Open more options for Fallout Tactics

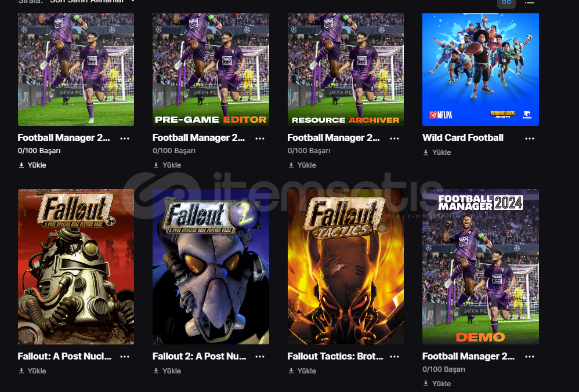pyautogui.click(x=395, y=357)
